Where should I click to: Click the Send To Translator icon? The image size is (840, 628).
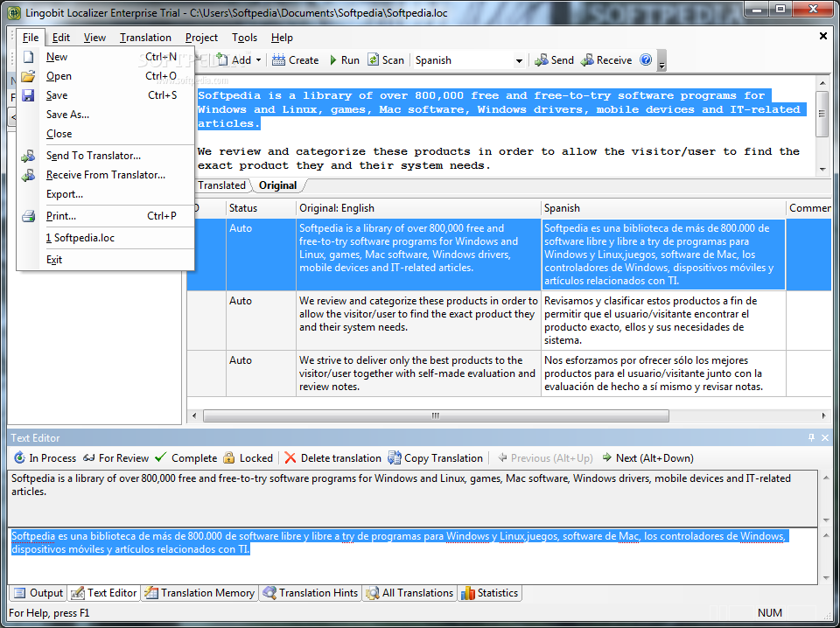tap(28, 156)
